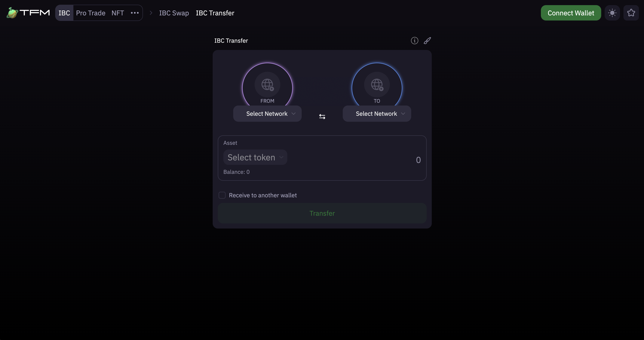Open the IBC Transfer info icon
This screenshot has height=340, width=644.
click(x=414, y=40)
